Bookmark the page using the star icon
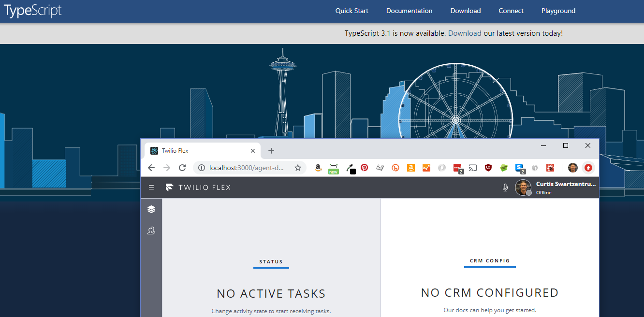This screenshot has height=317, width=644. click(298, 168)
